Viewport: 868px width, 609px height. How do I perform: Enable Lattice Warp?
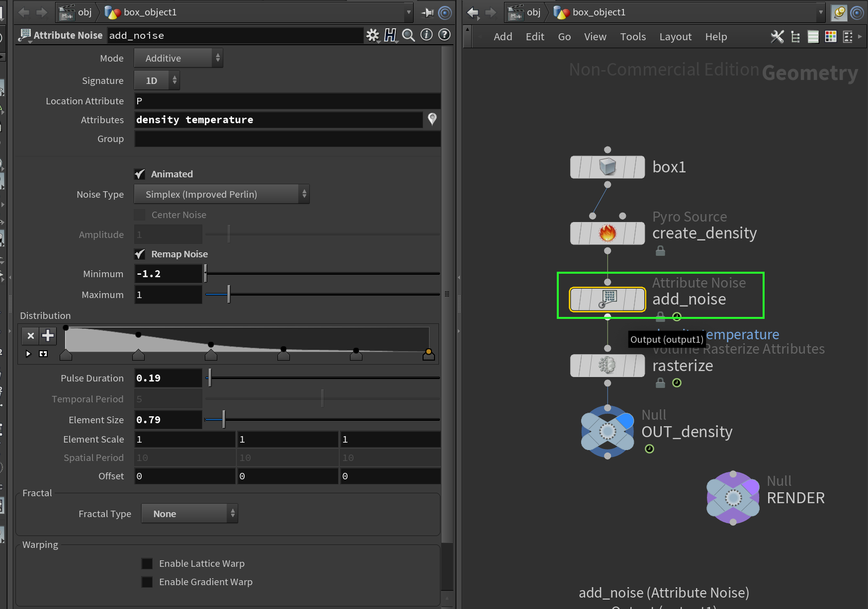pyautogui.click(x=147, y=563)
